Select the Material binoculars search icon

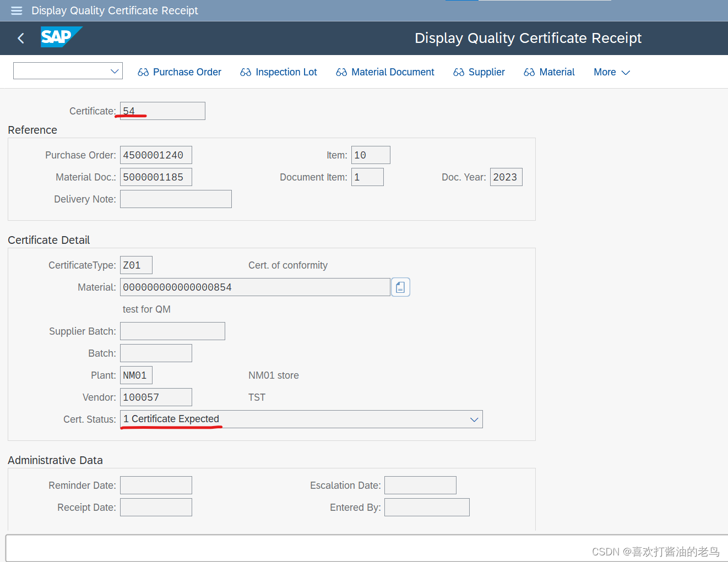[x=530, y=72]
